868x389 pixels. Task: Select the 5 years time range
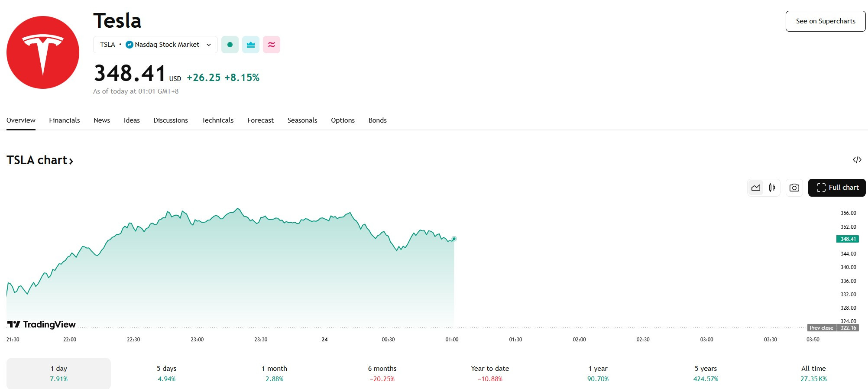(706, 373)
